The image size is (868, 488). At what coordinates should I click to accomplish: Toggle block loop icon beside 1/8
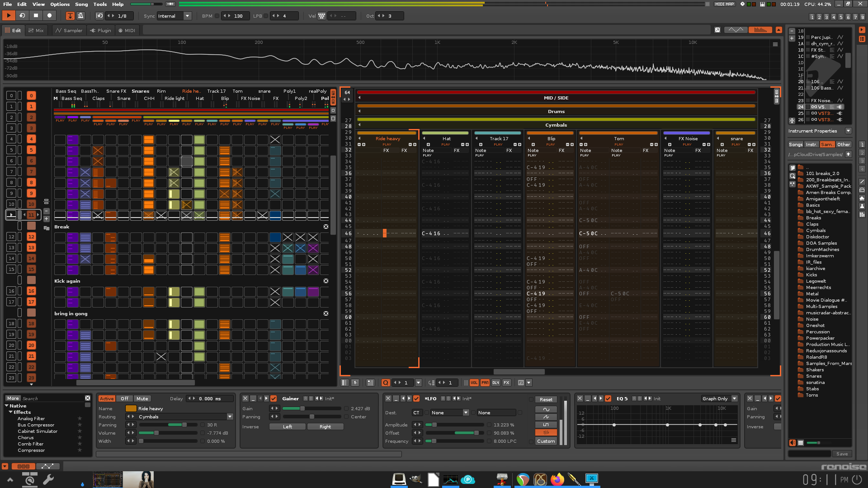pos(99,16)
